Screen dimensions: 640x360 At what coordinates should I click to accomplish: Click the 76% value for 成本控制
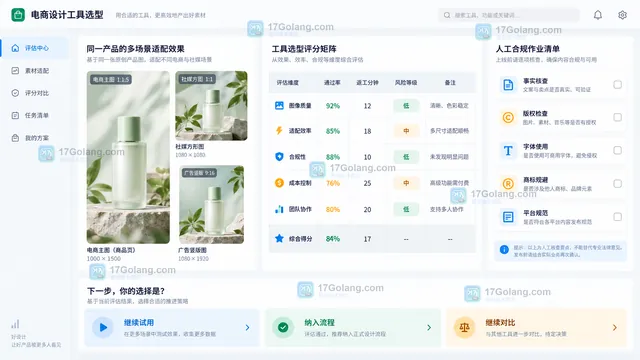click(x=333, y=183)
